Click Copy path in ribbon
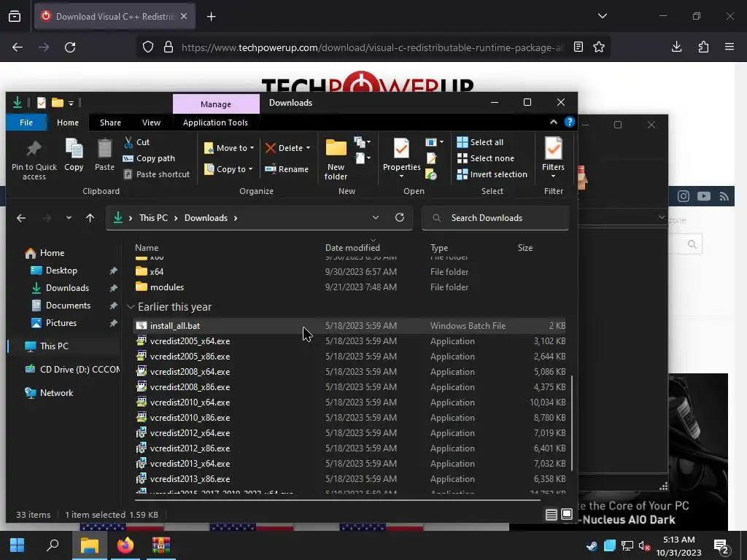The image size is (747, 560). pos(149,158)
